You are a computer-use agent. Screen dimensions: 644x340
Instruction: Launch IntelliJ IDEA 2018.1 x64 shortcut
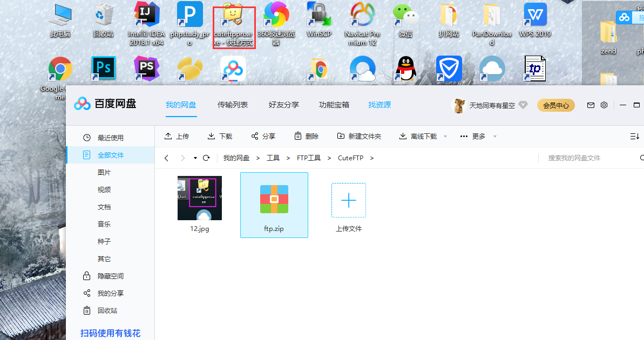pos(147,23)
